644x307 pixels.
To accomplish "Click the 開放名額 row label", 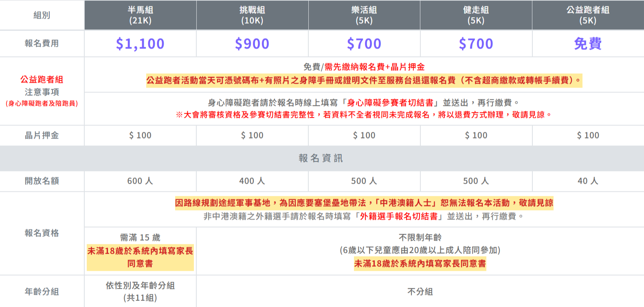I will 42,181.
